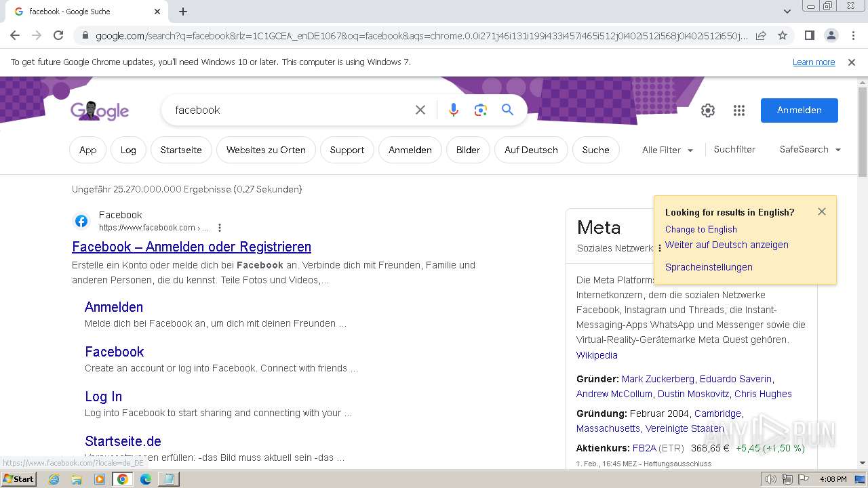Open Chrome side panel icon
The image size is (868, 488).
click(809, 35)
